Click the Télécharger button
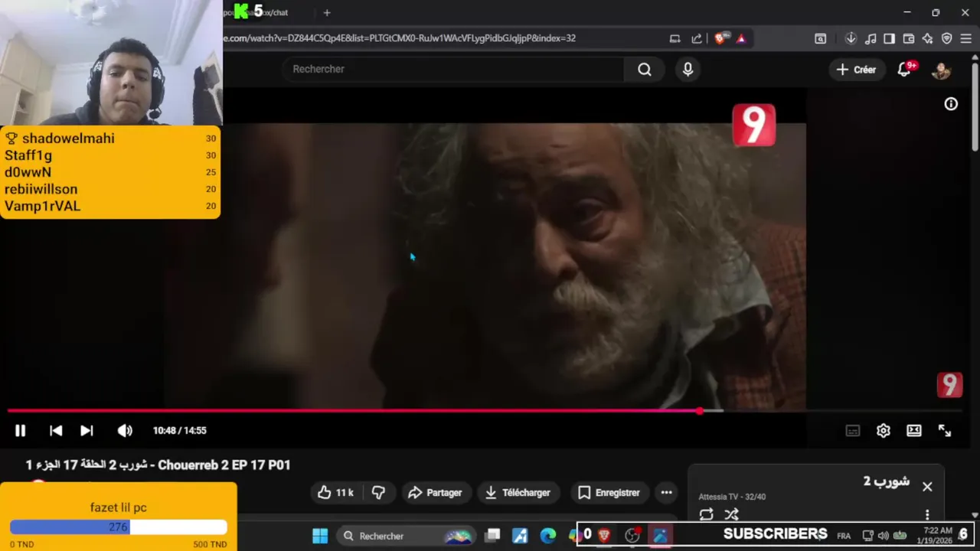The image size is (980, 551). point(518,493)
